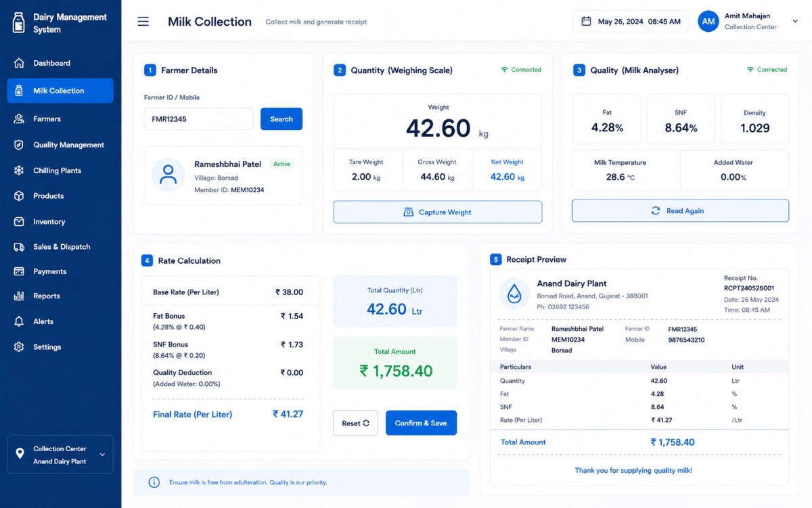The image size is (812, 508).
Task: Click the SNF Bonus ₹ 1.73 value
Action: [292, 344]
